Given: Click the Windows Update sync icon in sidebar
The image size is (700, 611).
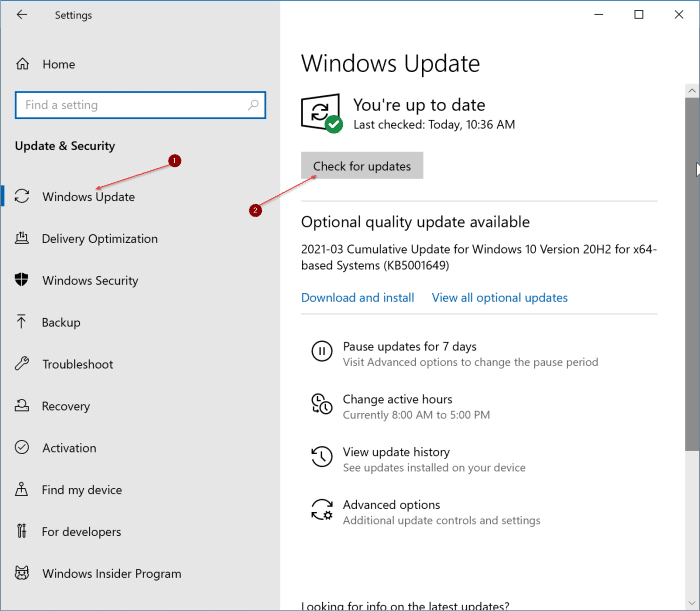Looking at the screenshot, I should 22,196.
